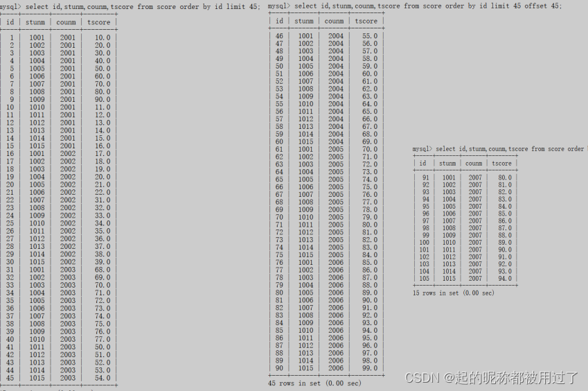Image resolution: width=588 pixels, height=391 pixels.
Task: Click the tscore '77.0' in the id 40 row
Action: [x=103, y=339]
